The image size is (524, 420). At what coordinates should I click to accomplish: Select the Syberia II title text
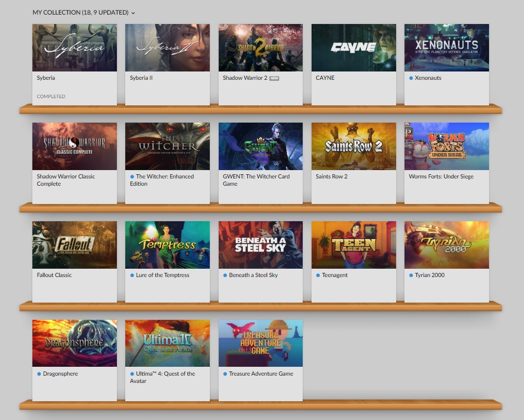tap(141, 78)
